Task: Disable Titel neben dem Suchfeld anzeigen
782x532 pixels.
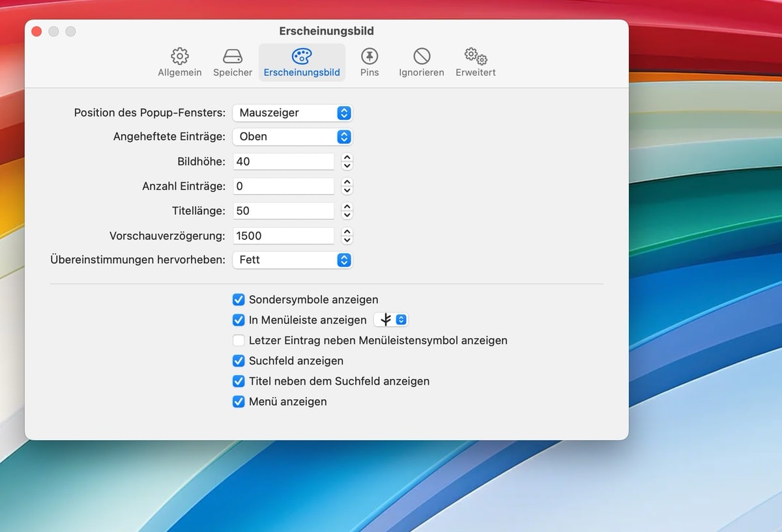Action: 239,382
